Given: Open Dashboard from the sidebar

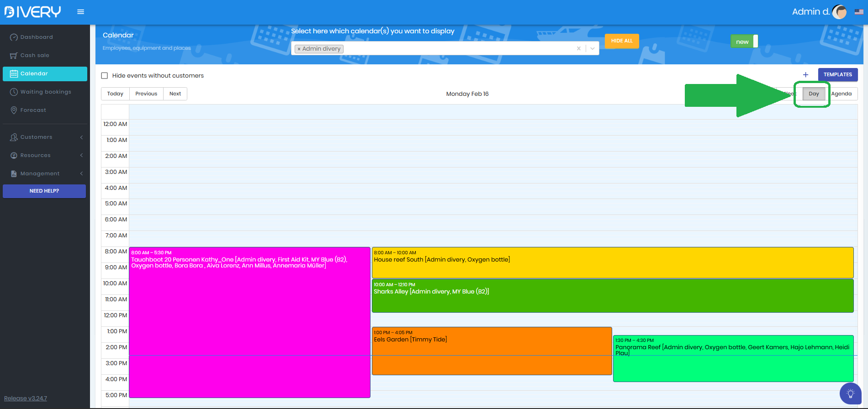Looking at the screenshot, I should coord(37,37).
